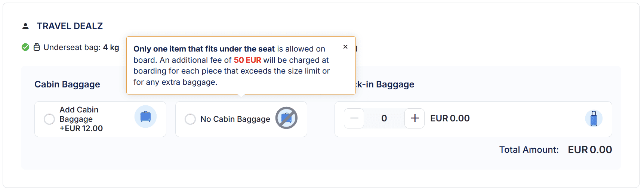Click the check-in luggage trolley icon
This screenshot has width=644, height=192.
point(594,119)
